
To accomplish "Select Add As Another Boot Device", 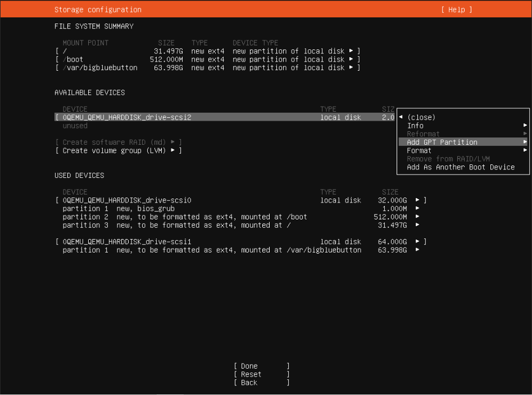I will click(461, 167).
